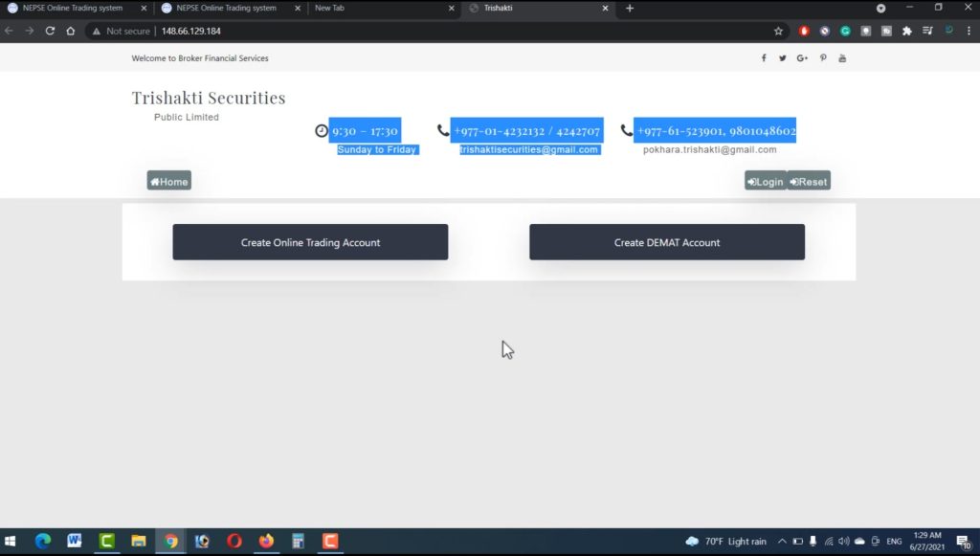Image resolution: width=980 pixels, height=556 pixels.
Task: Open Chrome's three-dot menu
Action: 969,31
